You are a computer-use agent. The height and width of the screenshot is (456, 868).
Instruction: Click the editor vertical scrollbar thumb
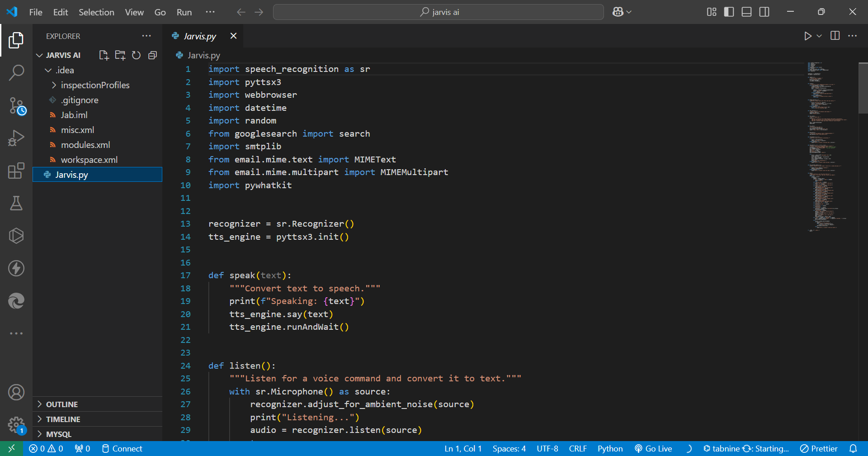[863, 88]
